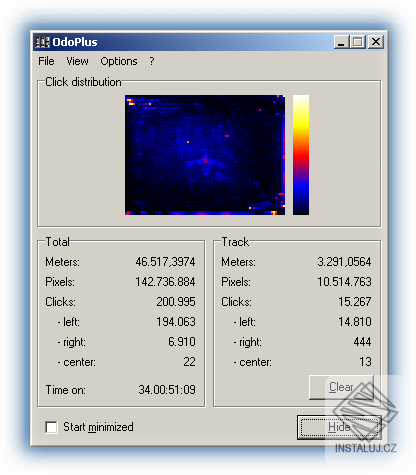416x475 pixels.
Task: Open the File menu
Action: click(46, 61)
